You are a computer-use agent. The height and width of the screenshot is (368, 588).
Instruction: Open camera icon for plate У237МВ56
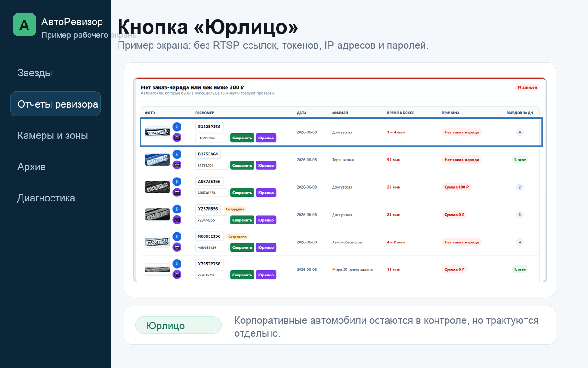177,220
